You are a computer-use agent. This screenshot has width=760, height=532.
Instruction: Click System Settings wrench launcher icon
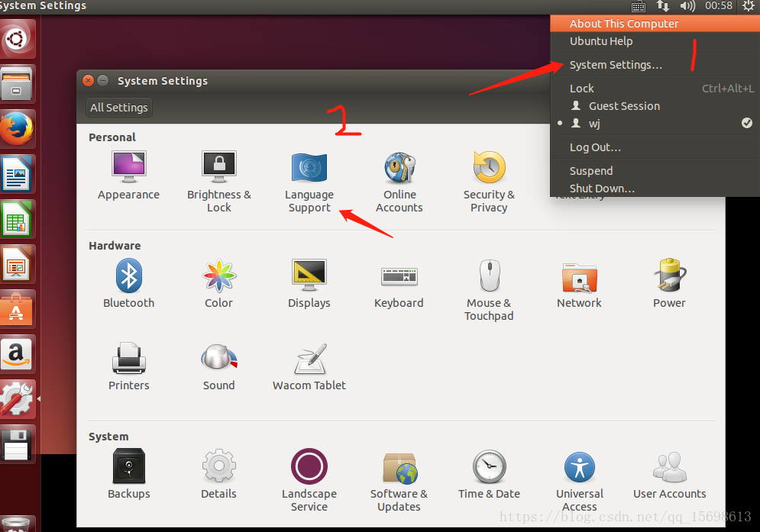[x=18, y=399]
